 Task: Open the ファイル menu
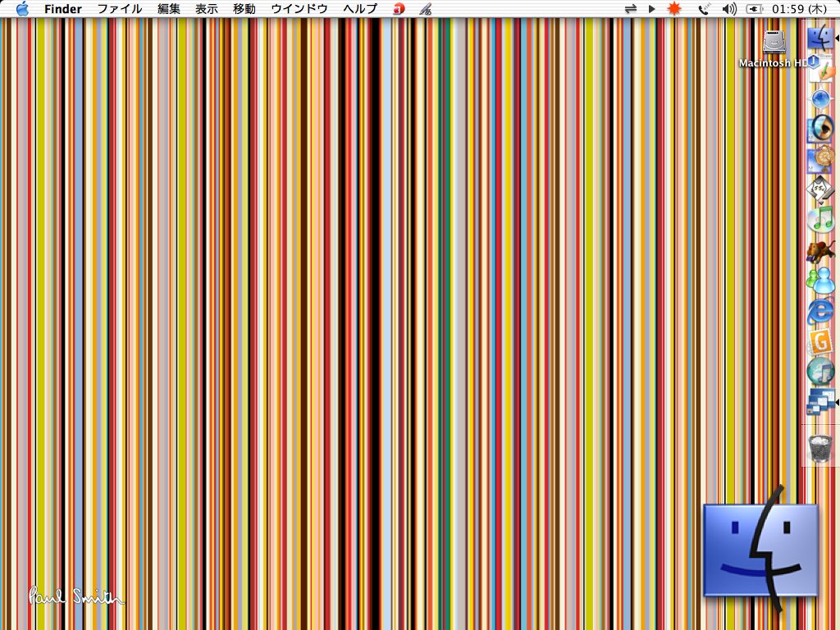120,8
